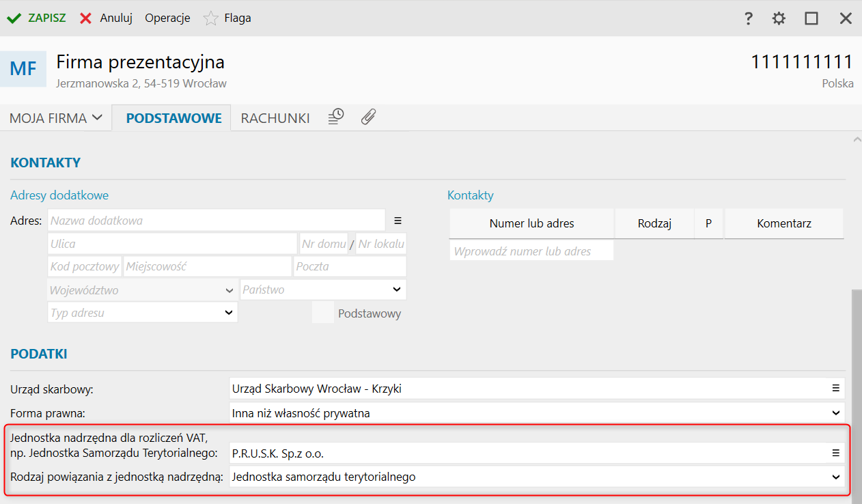Save with the ZAPISZ button

click(37, 18)
